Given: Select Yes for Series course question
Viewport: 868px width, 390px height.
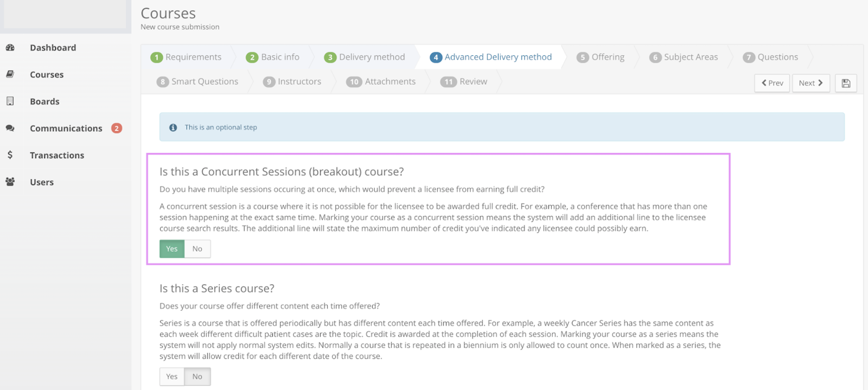Looking at the screenshot, I should pyautogui.click(x=172, y=376).
